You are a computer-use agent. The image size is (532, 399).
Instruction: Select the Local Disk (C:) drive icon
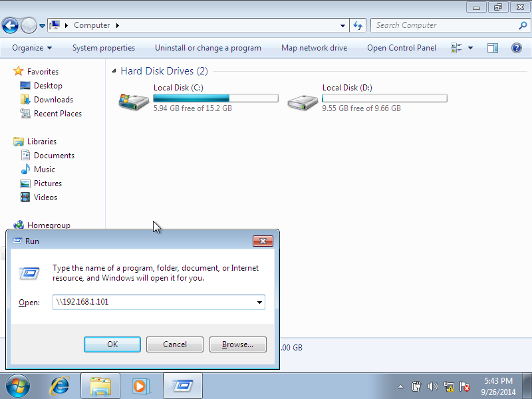pyautogui.click(x=134, y=101)
